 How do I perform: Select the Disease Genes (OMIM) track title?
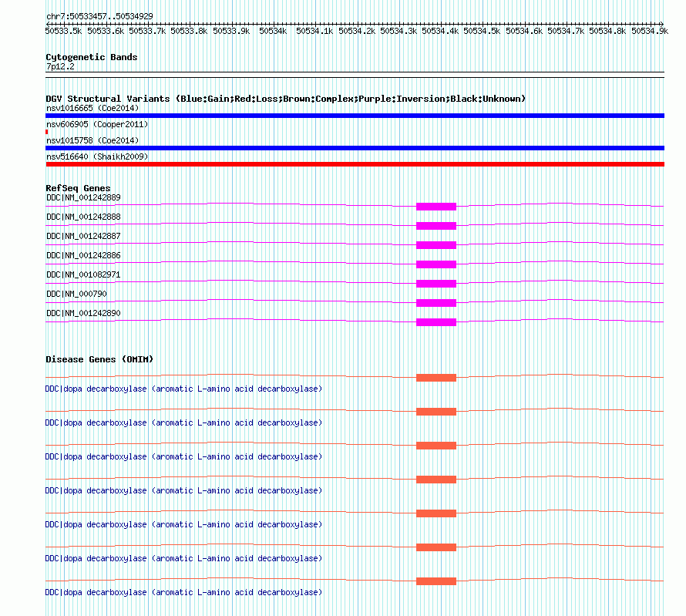coord(99,359)
